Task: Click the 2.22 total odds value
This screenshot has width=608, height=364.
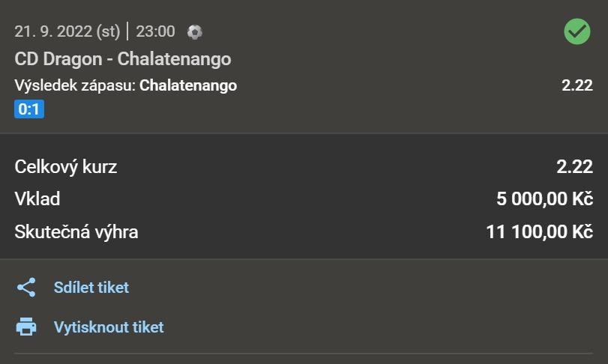Action: tap(574, 167)
